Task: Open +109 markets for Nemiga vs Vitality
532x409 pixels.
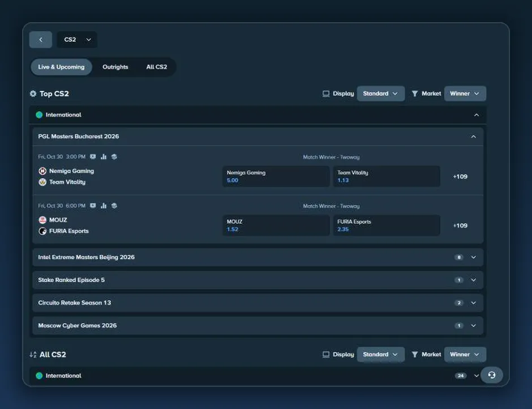Action: pyautogui.click(x=460, y=176)
